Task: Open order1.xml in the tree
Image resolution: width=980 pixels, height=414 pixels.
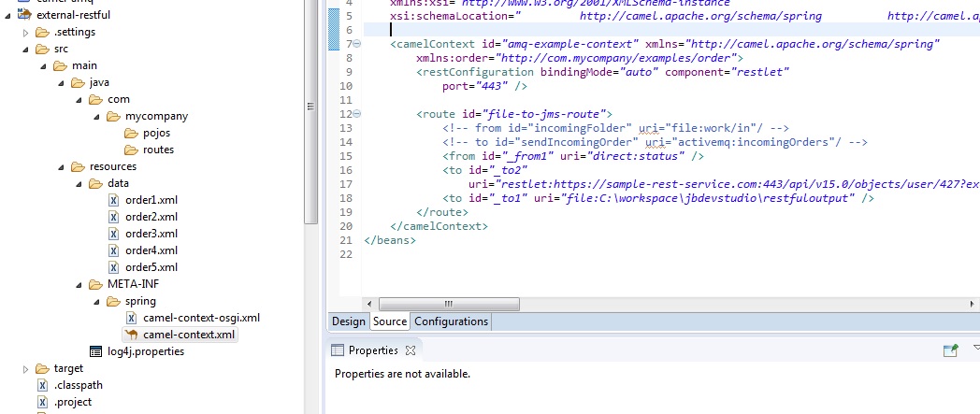Action: [x=151, y=200]
